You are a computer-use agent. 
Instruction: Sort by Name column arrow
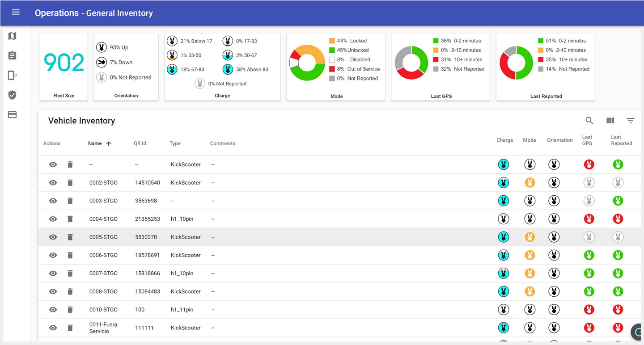109,143
